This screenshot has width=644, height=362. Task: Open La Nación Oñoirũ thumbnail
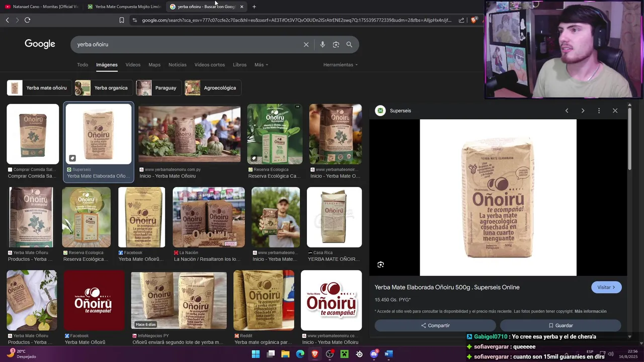(x=209, y=217)
